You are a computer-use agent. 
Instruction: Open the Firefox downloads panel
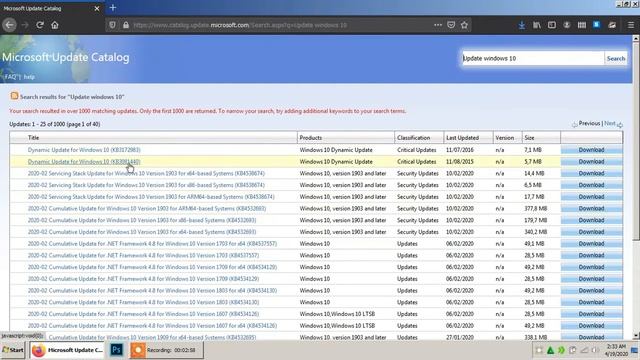pos(522,25)
